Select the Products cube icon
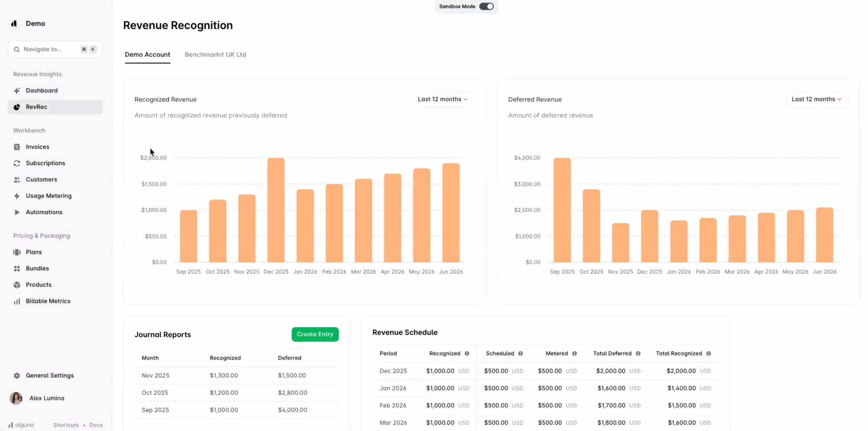 click(17, 284)
